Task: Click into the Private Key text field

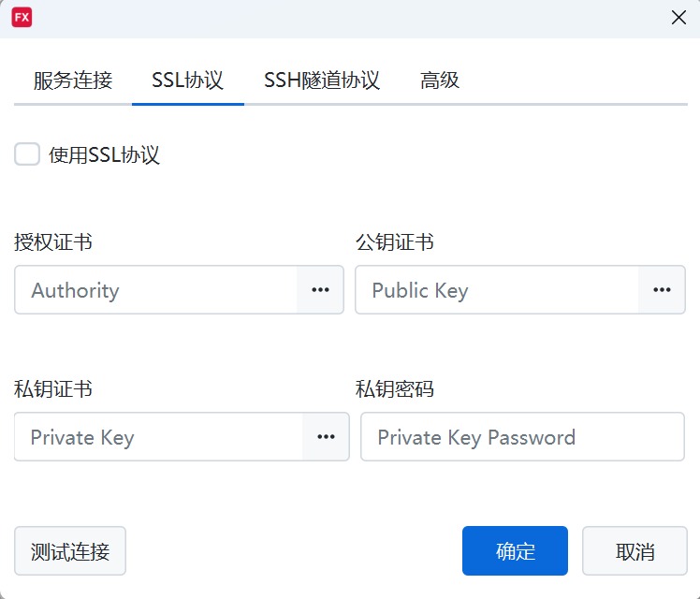Action: (158, 437)
